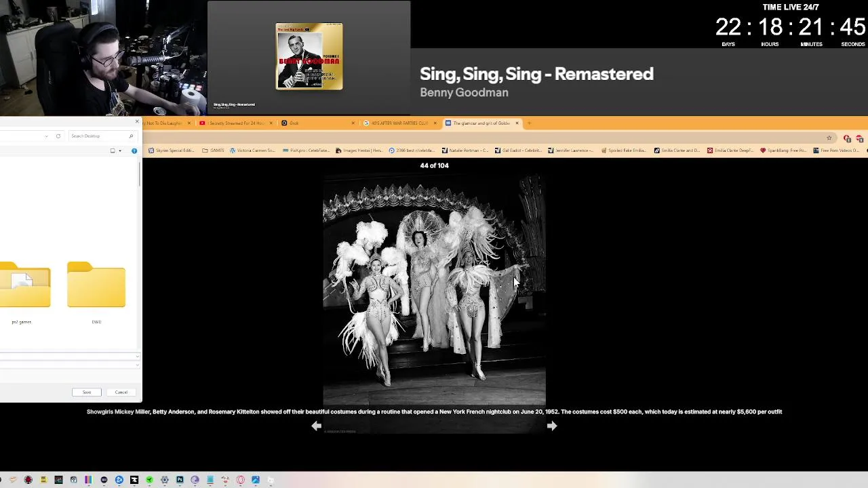Open the purple swirl taskbar icon

tap(195, 480)
